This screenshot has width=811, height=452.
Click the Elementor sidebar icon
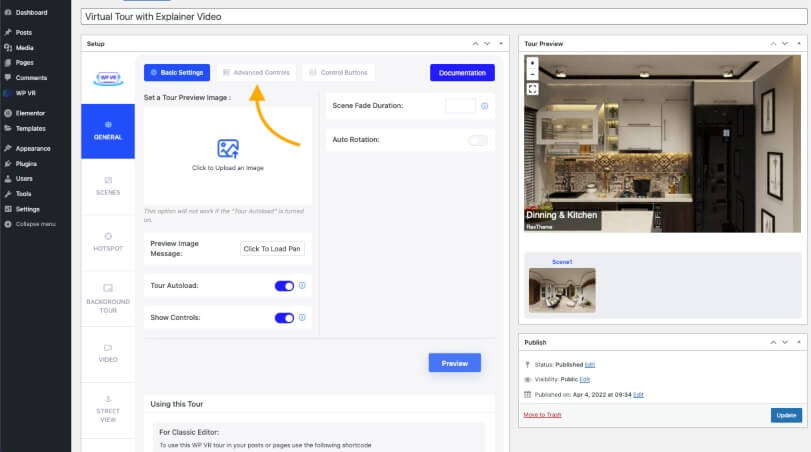tap(8, 113)
